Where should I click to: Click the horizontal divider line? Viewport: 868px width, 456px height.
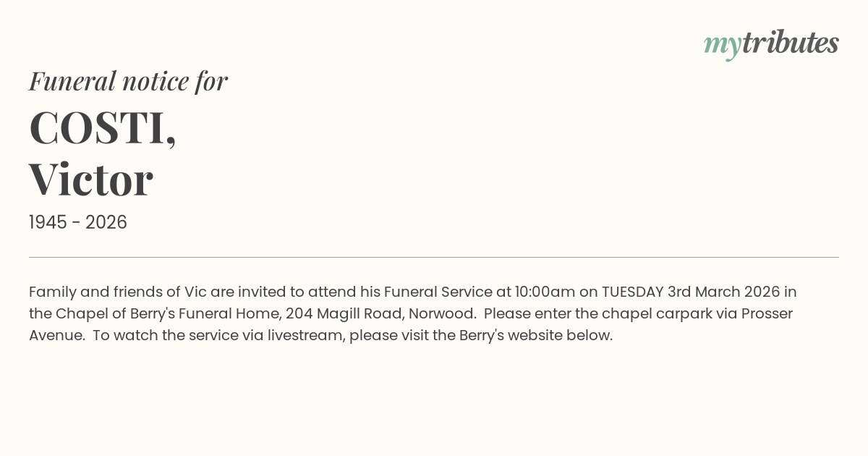[x=434, y=257]
